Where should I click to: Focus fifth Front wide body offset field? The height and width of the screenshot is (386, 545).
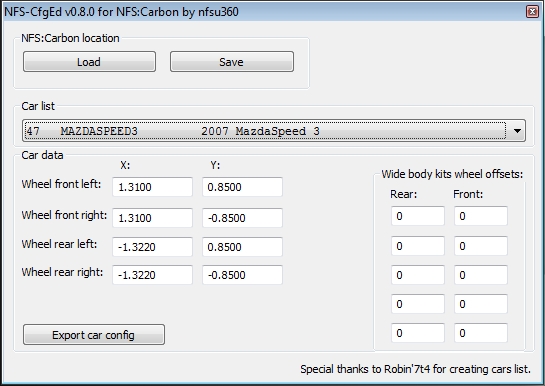click(481, 333)
